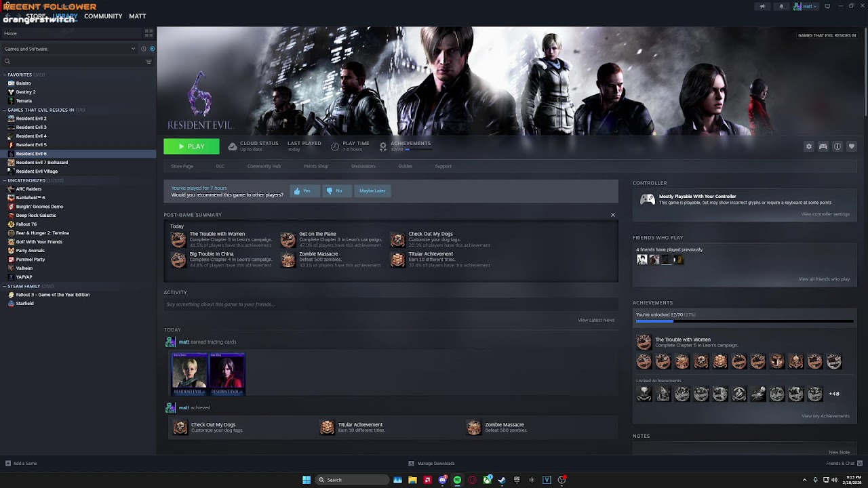This screenshot has width=868, height=488.
Task: Open the Windows Start menu
Action: pos(307,480)
